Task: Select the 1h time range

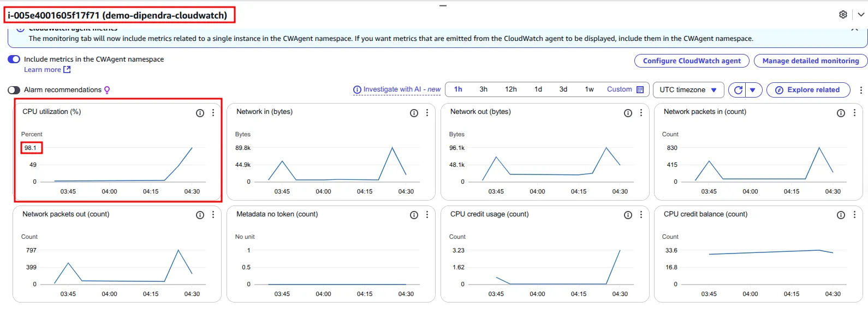Action: coord(458,89)
